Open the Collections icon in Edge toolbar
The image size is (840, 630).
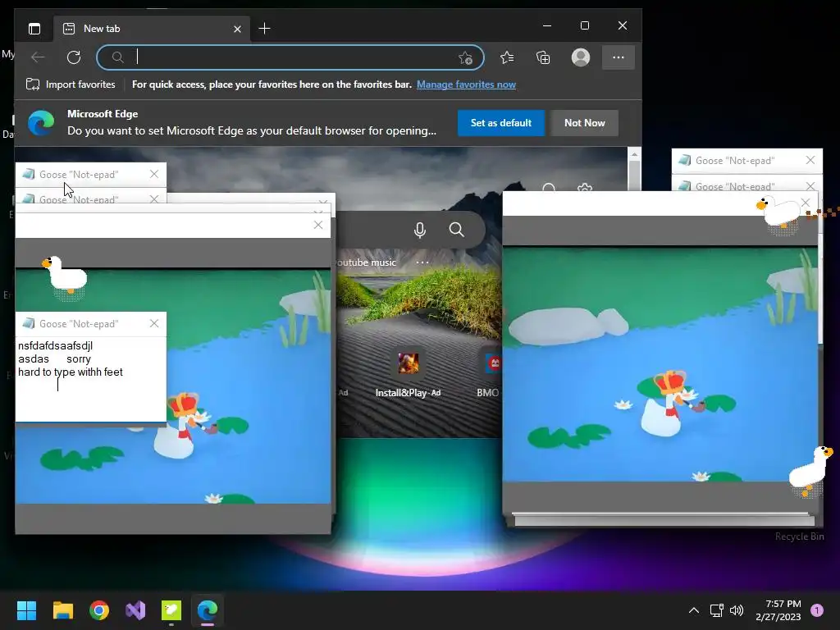point(543,57)
